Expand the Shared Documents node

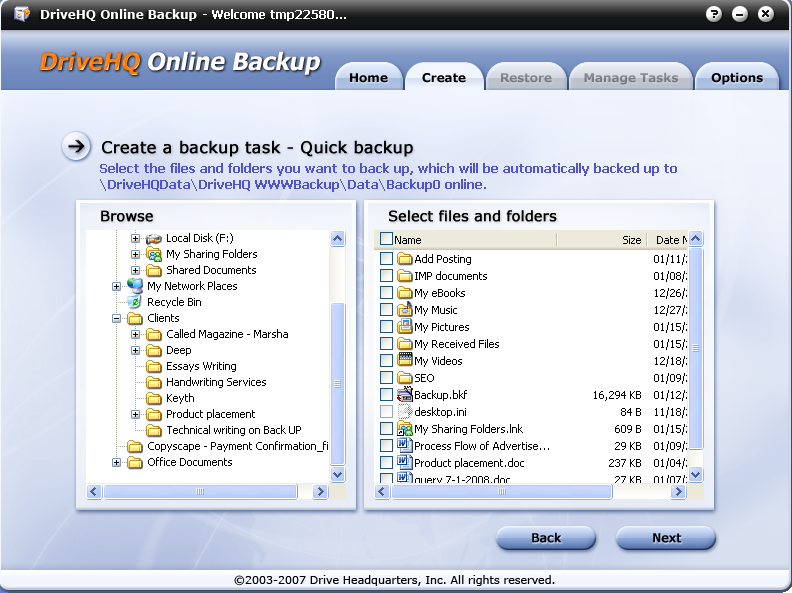click(x=135, y=270)
